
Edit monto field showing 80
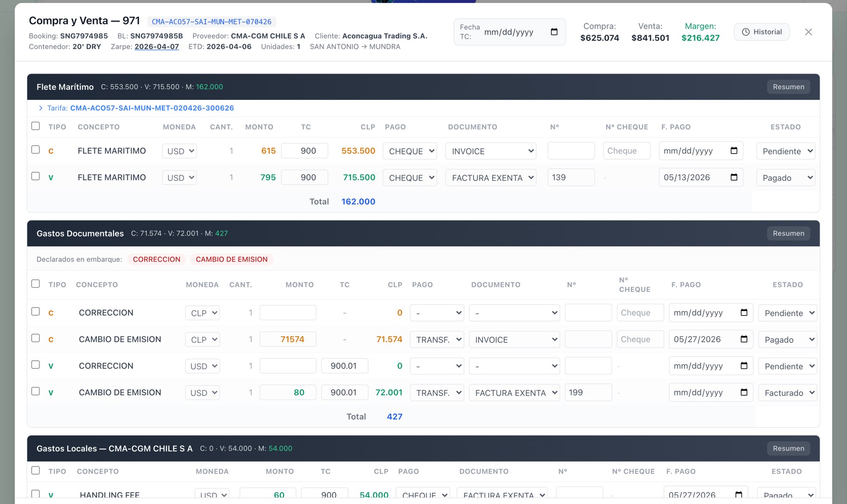pyautogui.click(x=288, y=392)
